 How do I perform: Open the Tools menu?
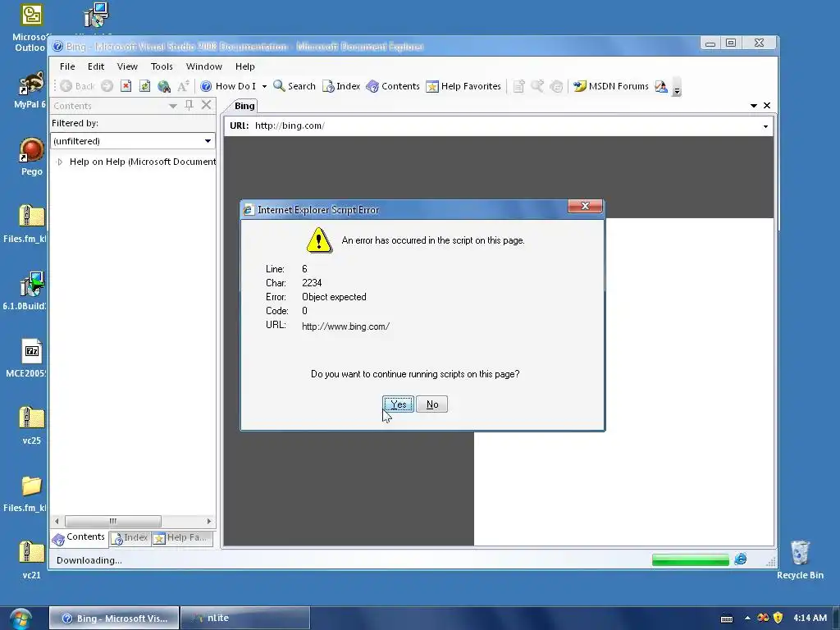(x=162, y=66)
